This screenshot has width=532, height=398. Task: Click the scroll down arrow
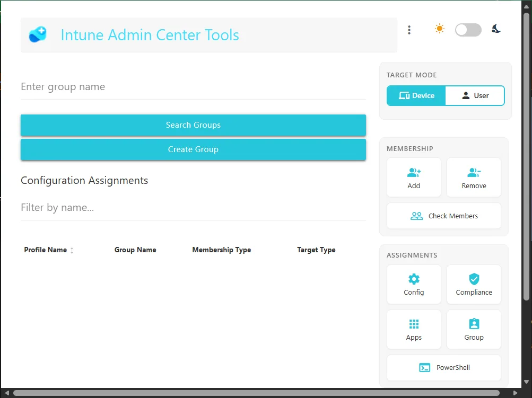click(527, 382)
